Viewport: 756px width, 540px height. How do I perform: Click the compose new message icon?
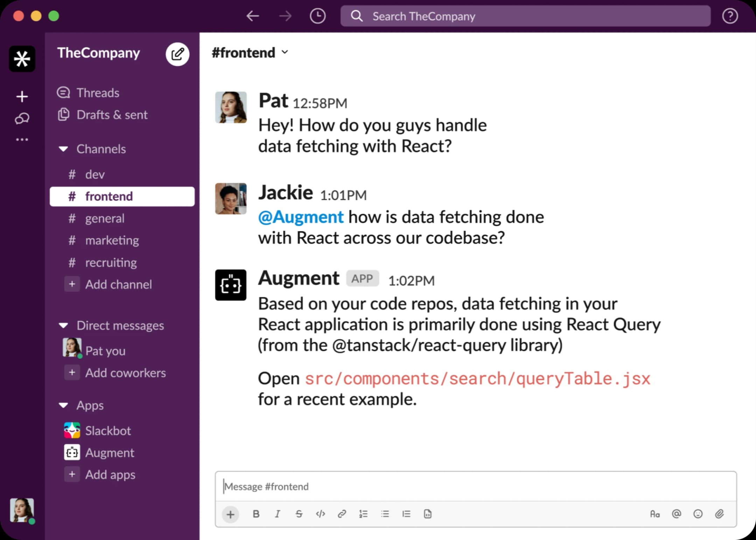click(177, 54)
